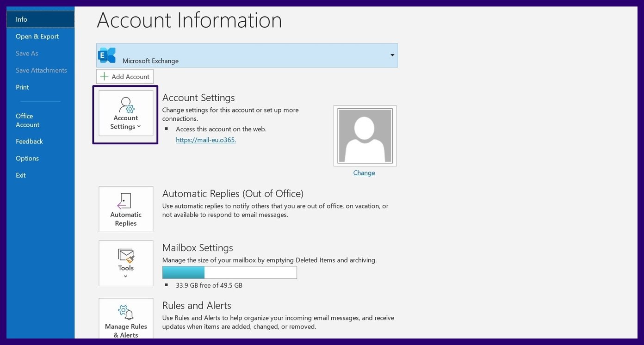Click the Mailbox Settings heading
The image size is (644, 345).
point(198,247)
